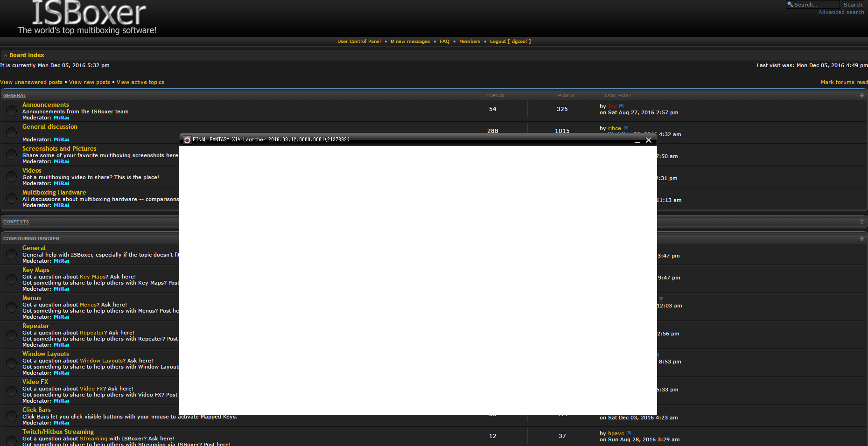Open hpavc's user profile
The width and height of the screenshot is (868, 446).
pos(616,433)
